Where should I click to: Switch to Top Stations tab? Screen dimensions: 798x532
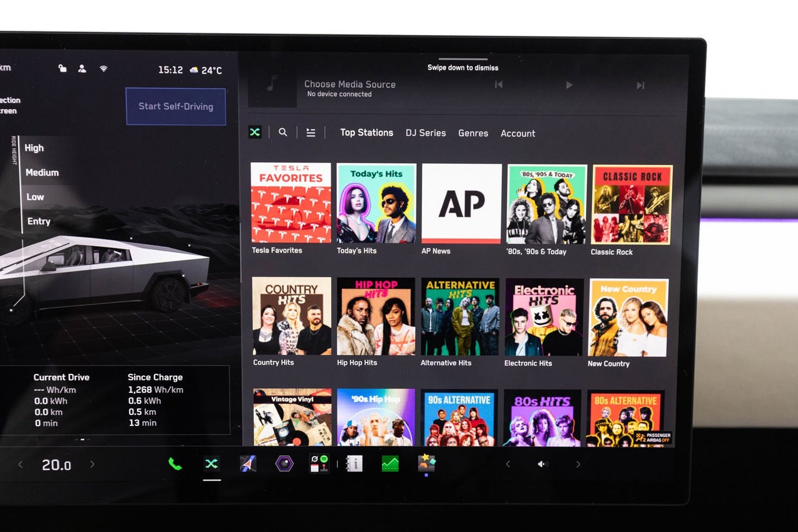[367, 133]
